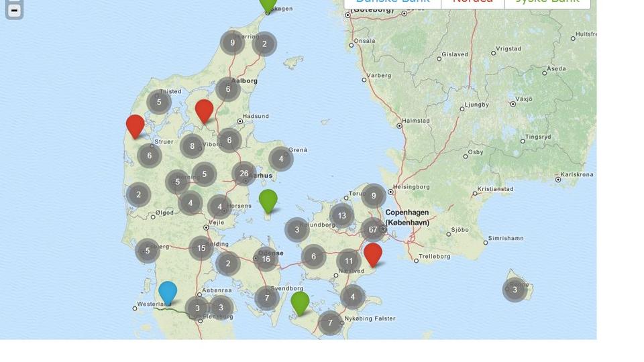Click the red pin north of Viborg
The height and width of the screenshot is (362, 644).
point(204,111)
